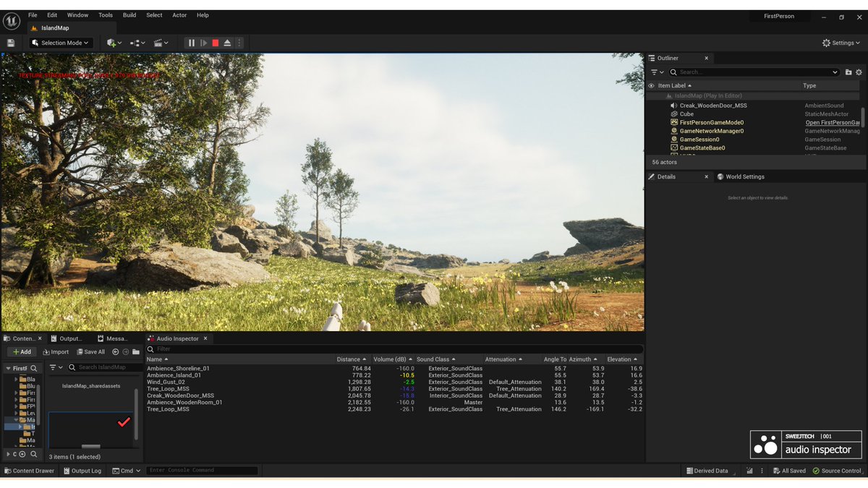Open the Outliner filter options dropdown
The image size is (868, 488).
(x=656, y=72)
